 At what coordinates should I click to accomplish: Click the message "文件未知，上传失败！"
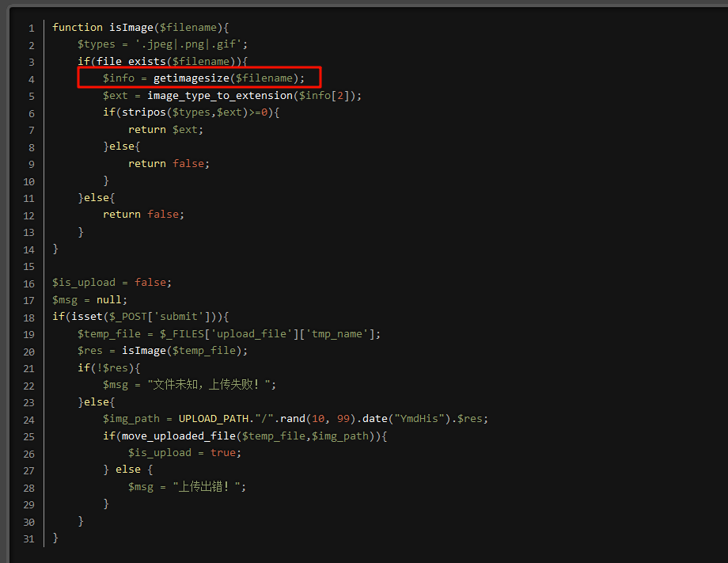209,385
